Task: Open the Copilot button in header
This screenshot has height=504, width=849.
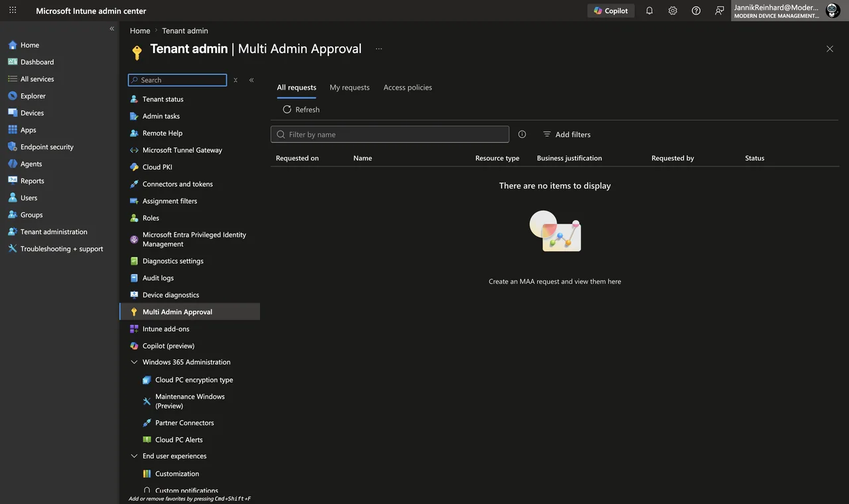Action: tap(611, 11)
